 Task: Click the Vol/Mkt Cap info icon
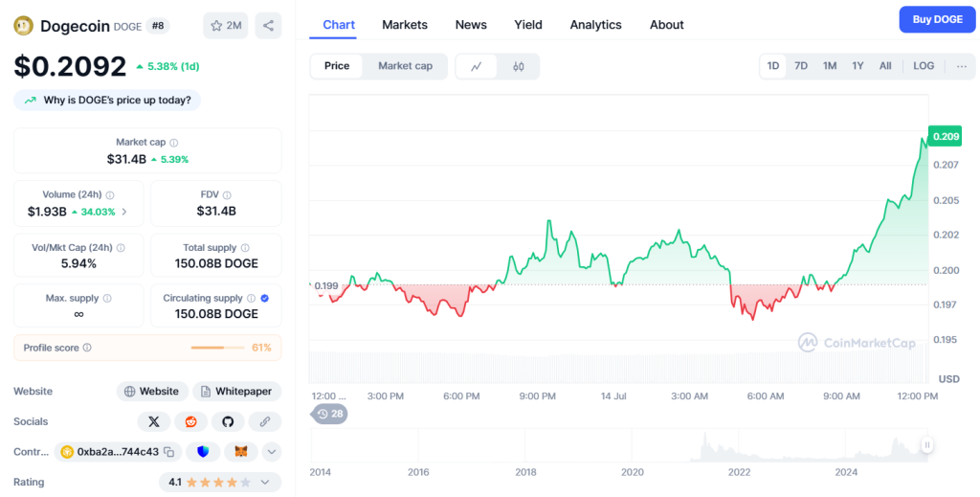click(x=121, y=248)
